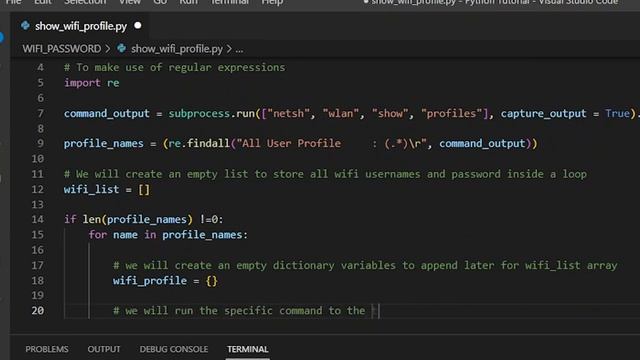The width and height of the screenshot is (640, 360).
Task: Open the Go menu
Action: 160,2
